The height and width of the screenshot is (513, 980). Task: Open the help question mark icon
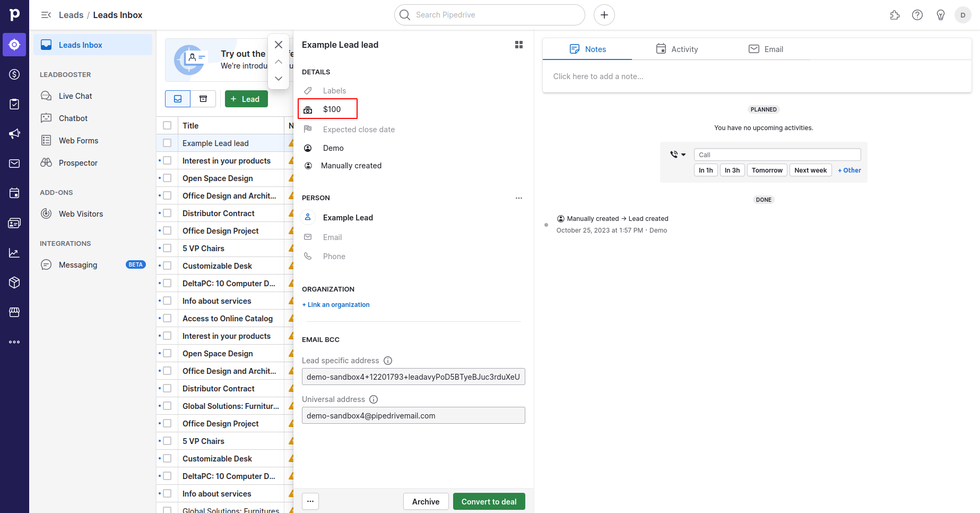917,15
